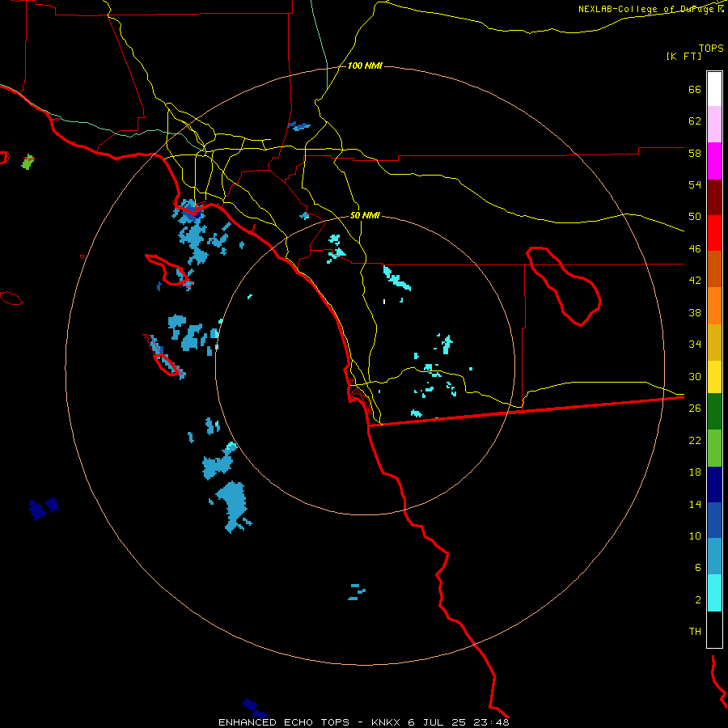
Task: Click the legend value "42"
Action: (695, 281)
